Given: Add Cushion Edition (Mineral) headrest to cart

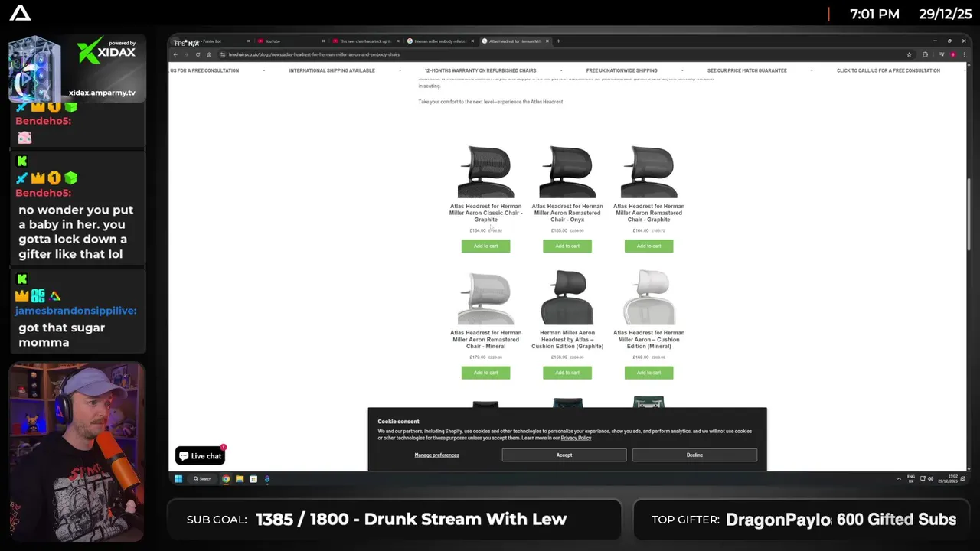Looking at the screenshot, I should pyautogui.click(x=648, y=373).
